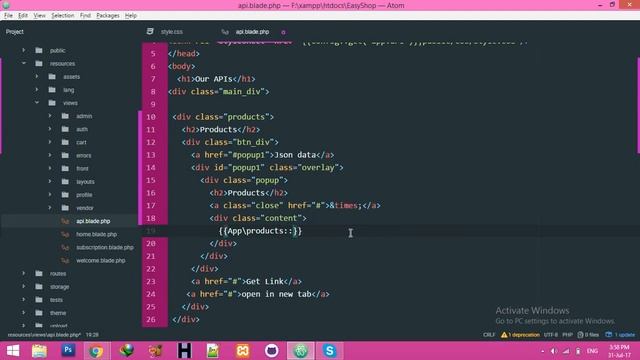Screen dimensions: 640x360
Task: Click the Atom icon in taskbar
Action: tap(301, 351)
